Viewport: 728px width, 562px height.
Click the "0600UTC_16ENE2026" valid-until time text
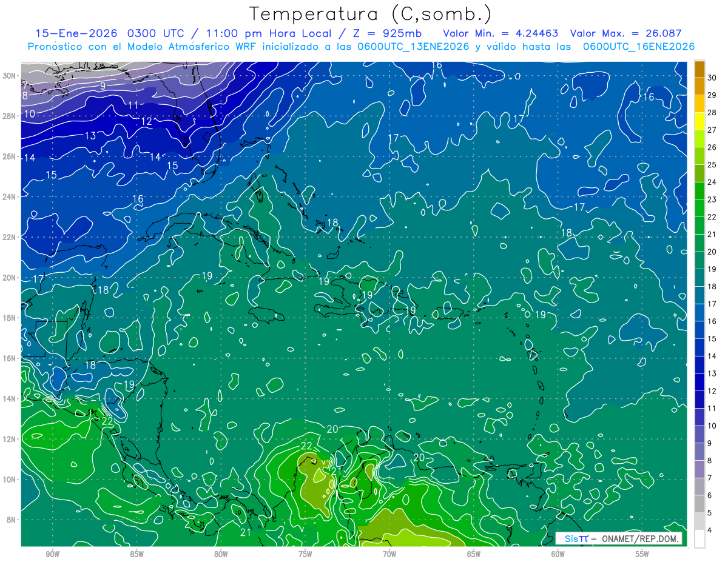click(638, 47)
